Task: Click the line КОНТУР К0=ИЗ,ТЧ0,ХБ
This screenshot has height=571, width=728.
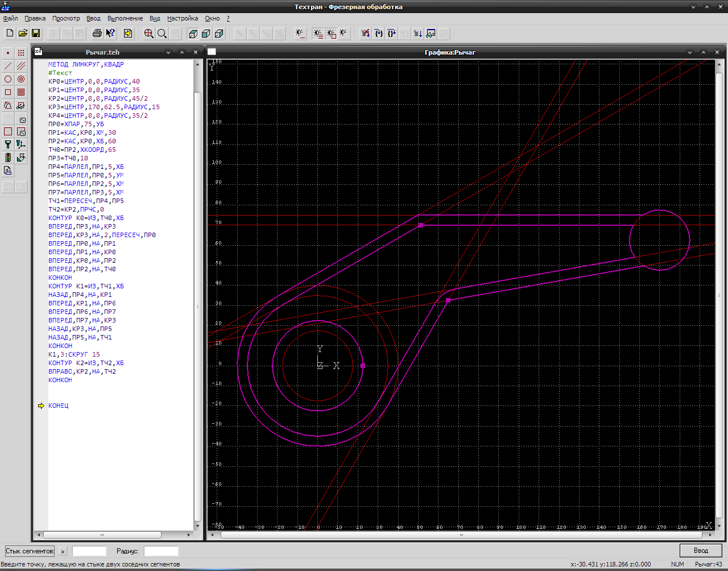Action: click(86, 218)
